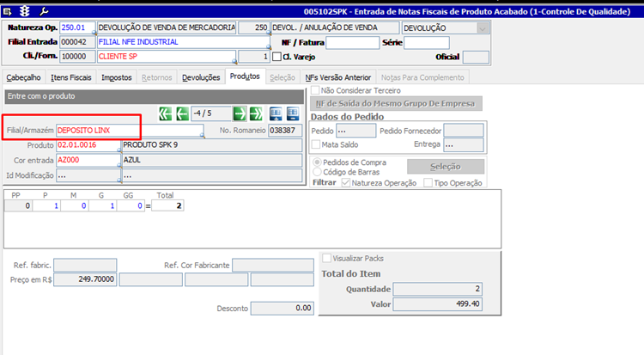Viewport: 644px width, 355px height.
Task: Check the Visualizar Packs option
Action: pos(326,258)
